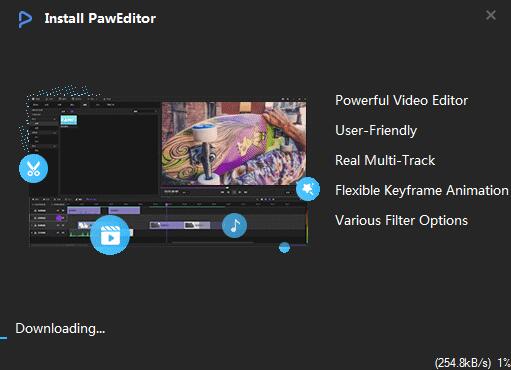Click the music note icon
Screen dimensions: 511x370
point(235,225)
